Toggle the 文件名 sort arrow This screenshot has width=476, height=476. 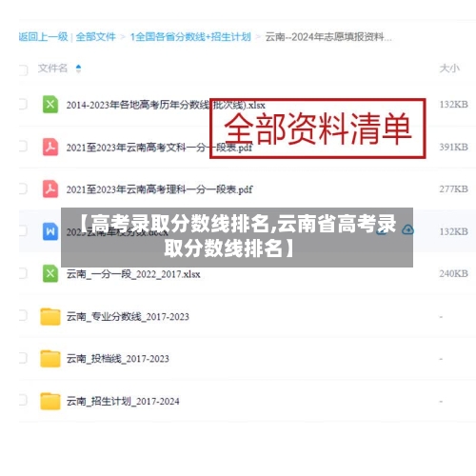click(x=78, y=69)
